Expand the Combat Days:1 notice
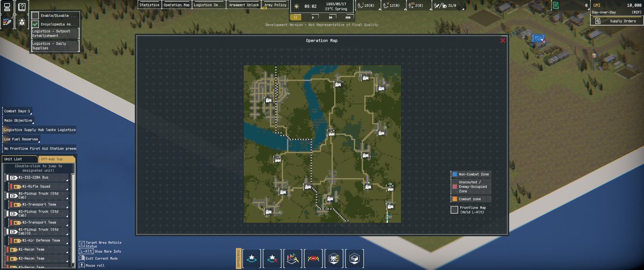Viewport: 644px width, 270px height. click(17, 111)
